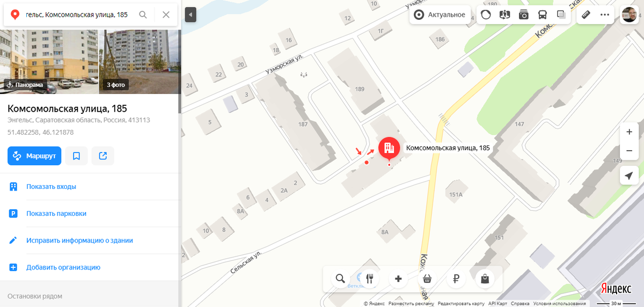
Task: Zoom out with the minus button
Action: 629,150
